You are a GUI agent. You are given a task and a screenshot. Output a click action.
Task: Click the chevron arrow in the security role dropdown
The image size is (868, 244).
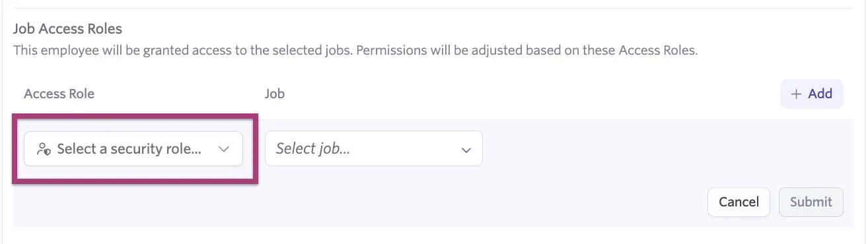(x=223, y=150)
